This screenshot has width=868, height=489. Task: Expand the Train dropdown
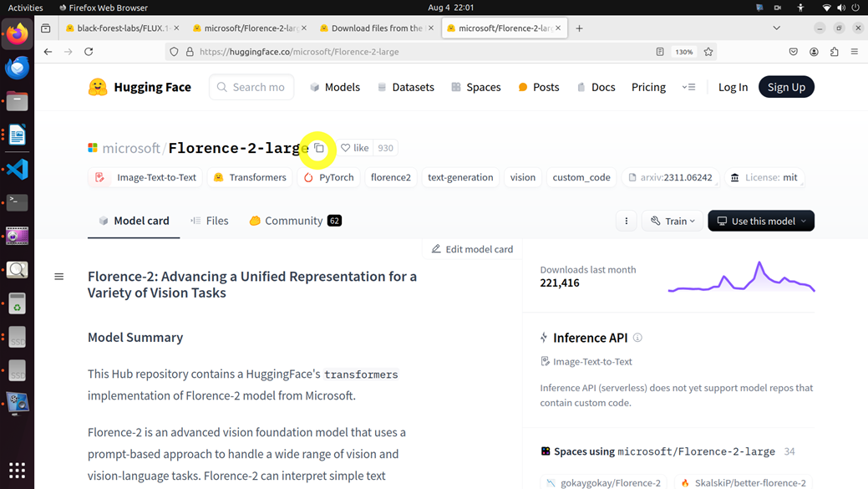673,221
